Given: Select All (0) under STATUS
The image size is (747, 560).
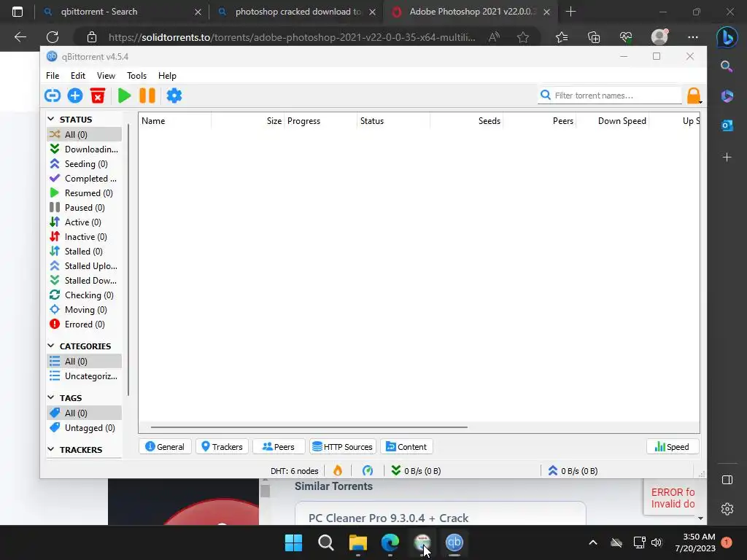Looking at the screenshot, I should [84, 135].
